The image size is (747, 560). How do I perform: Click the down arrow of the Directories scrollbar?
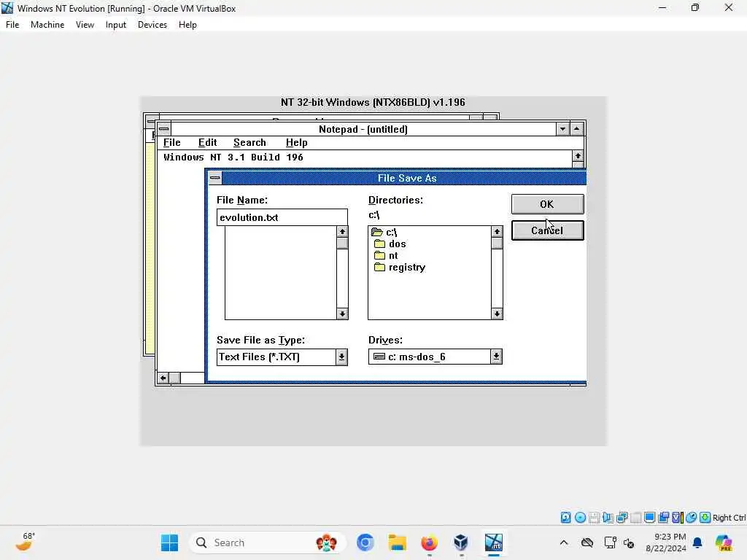(497, 314)
